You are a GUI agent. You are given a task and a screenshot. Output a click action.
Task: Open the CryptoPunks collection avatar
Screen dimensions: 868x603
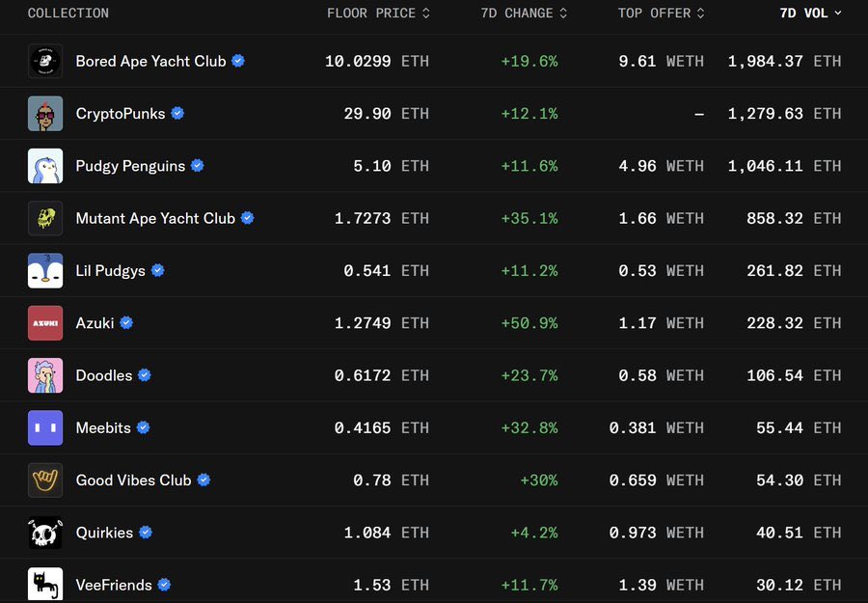[x=45, y=114]
